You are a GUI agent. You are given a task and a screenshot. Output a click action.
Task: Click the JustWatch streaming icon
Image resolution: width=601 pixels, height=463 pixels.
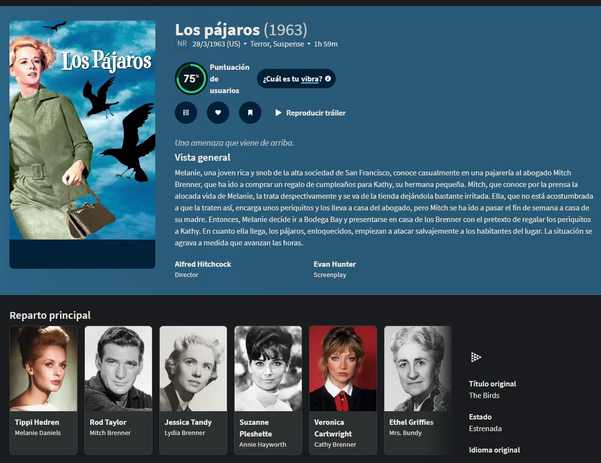click(x=476, y=357)
